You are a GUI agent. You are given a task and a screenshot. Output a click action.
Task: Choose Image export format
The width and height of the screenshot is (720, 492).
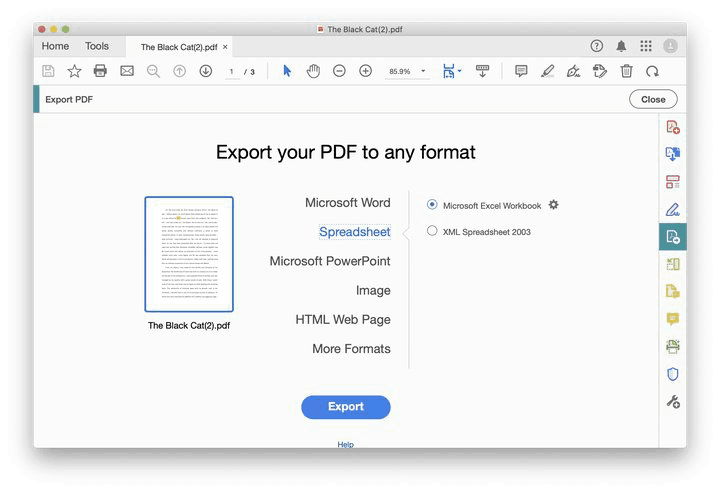click(373, 290)
